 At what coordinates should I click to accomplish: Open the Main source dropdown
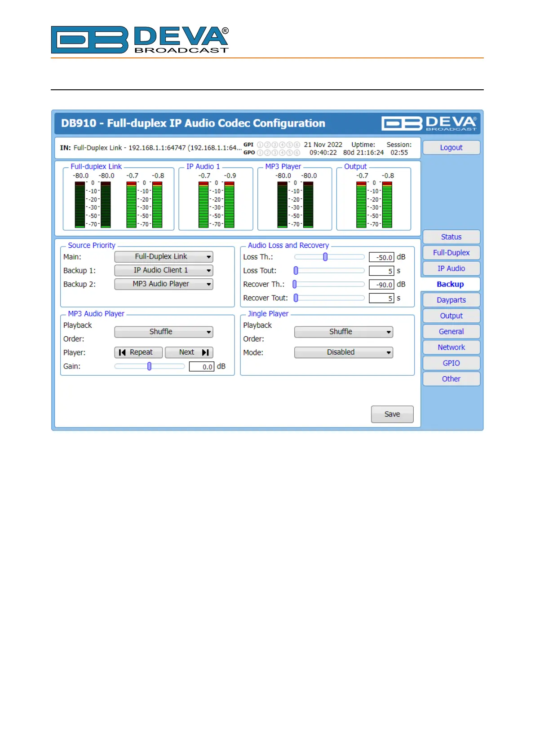[x=164, y=257]
